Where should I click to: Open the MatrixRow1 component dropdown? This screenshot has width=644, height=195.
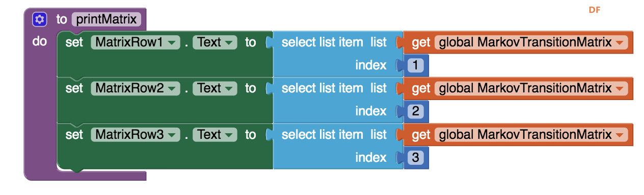tap(136, 42)
